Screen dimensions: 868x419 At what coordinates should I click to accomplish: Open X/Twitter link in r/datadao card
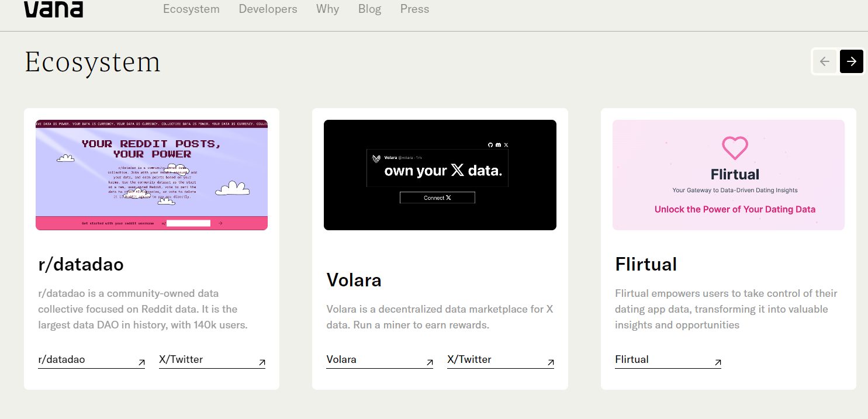181,359
